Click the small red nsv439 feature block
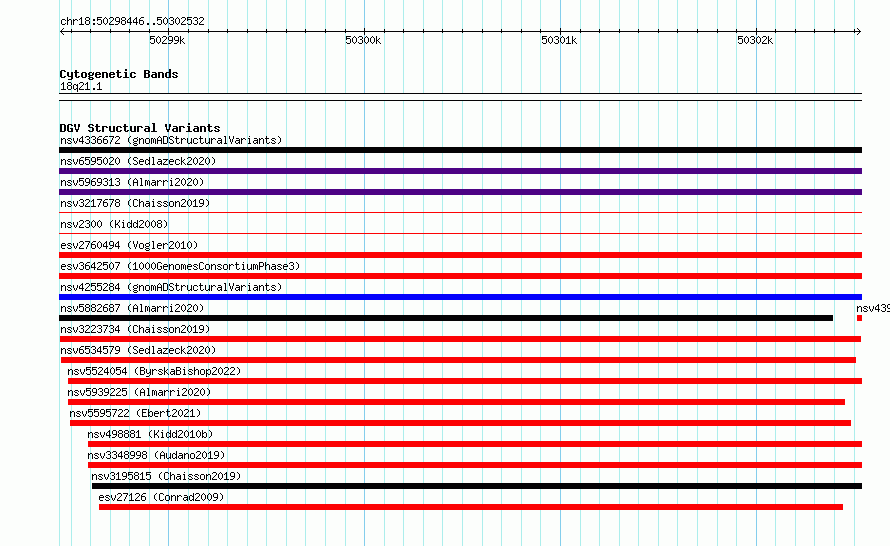Viewport: 890px width, 546px height. click(859, 318)
